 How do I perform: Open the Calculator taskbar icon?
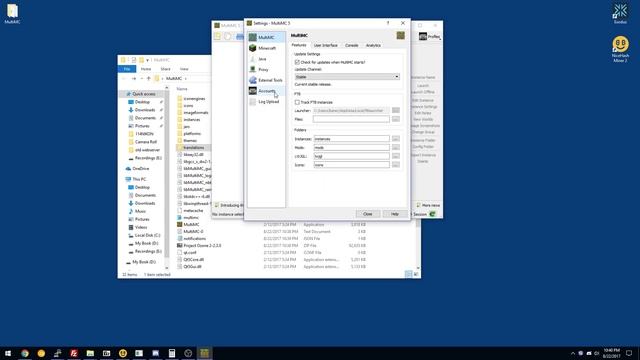(x=172, y=353)
